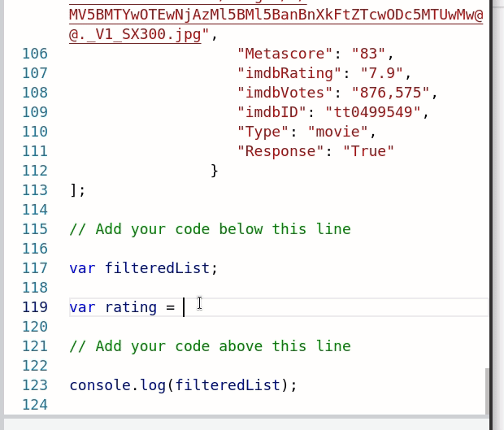Click empty line 120 in the editor
The height and width of the screenshot is (430, 504).
[278, 327]
